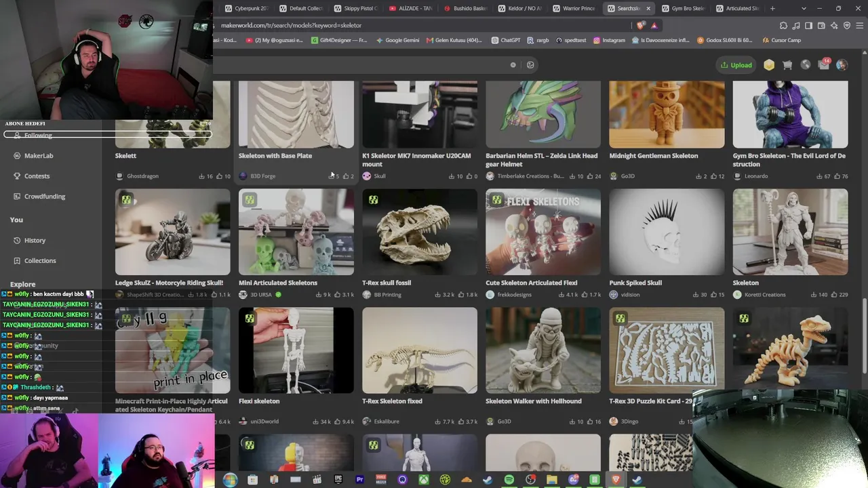Click the green Upload button

click(x=736, y=65)
